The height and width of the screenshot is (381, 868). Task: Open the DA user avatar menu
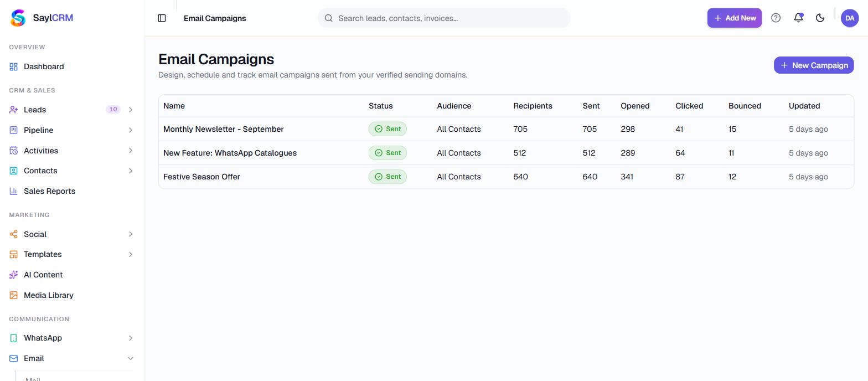coord(850,18)
